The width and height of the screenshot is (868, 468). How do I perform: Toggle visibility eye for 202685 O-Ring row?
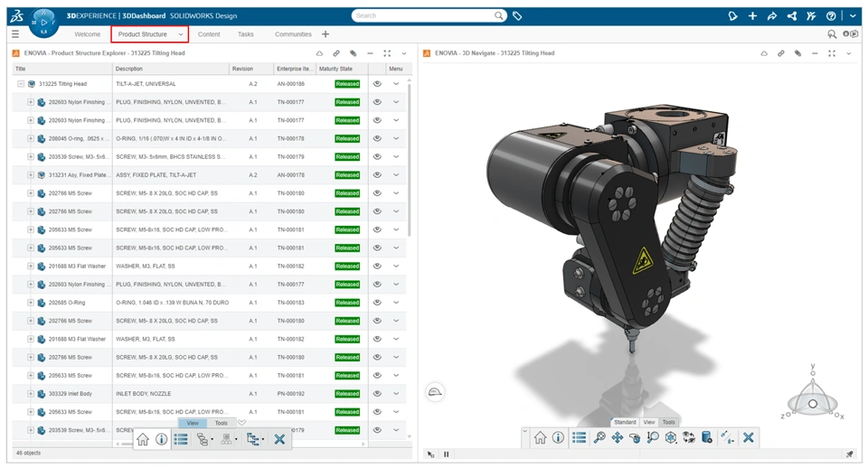point(377,303)
